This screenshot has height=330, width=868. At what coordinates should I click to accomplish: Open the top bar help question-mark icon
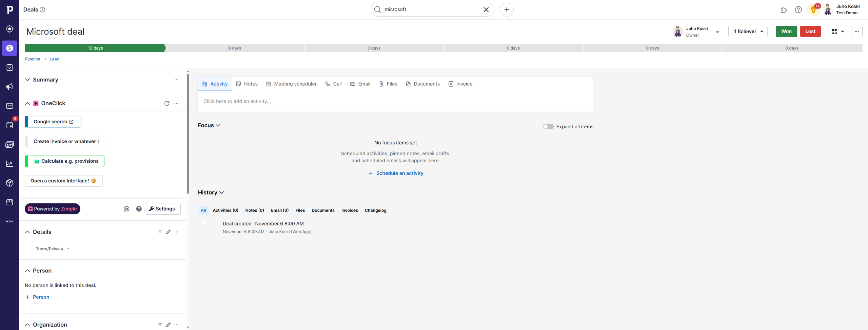[798, 10]
